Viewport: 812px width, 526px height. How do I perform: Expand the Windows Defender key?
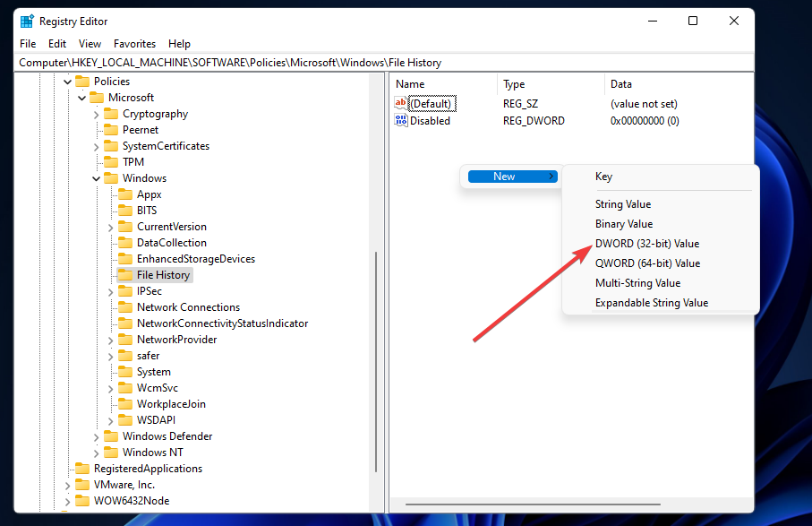coord(97,437)
